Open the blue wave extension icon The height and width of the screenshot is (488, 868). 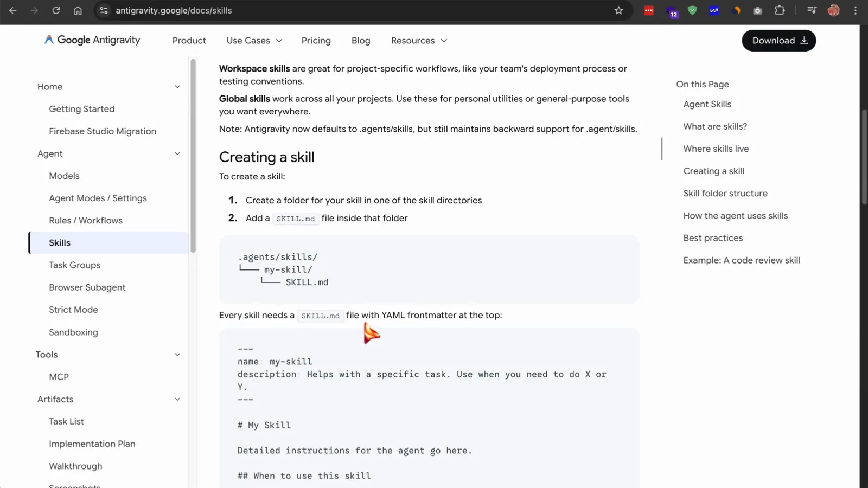pos(714,10)
